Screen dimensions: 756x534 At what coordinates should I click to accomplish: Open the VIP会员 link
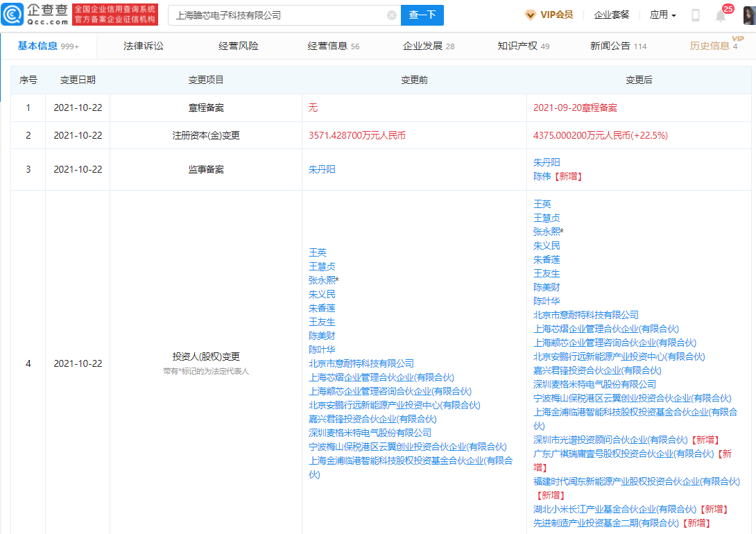pyautogui.click(x=556, y=15)
